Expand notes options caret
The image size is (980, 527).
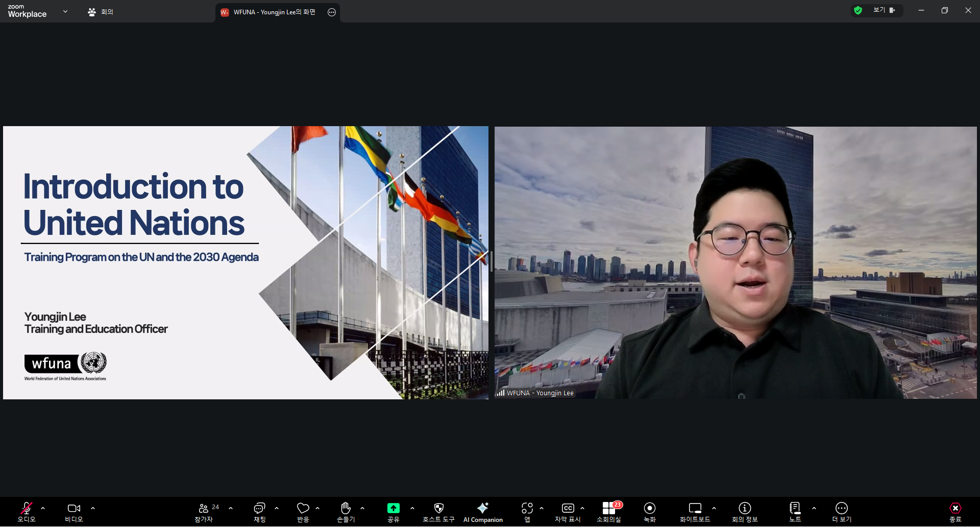[x=814, y=508]
